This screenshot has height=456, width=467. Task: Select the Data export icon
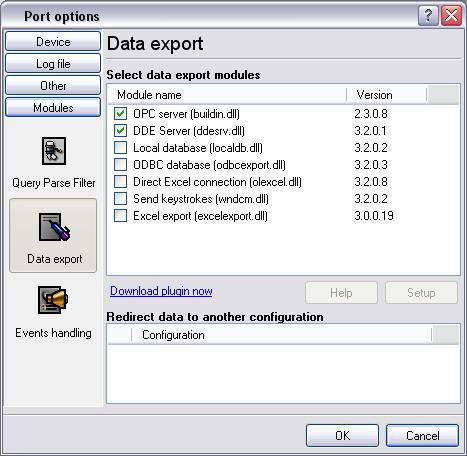coord(54,227)
